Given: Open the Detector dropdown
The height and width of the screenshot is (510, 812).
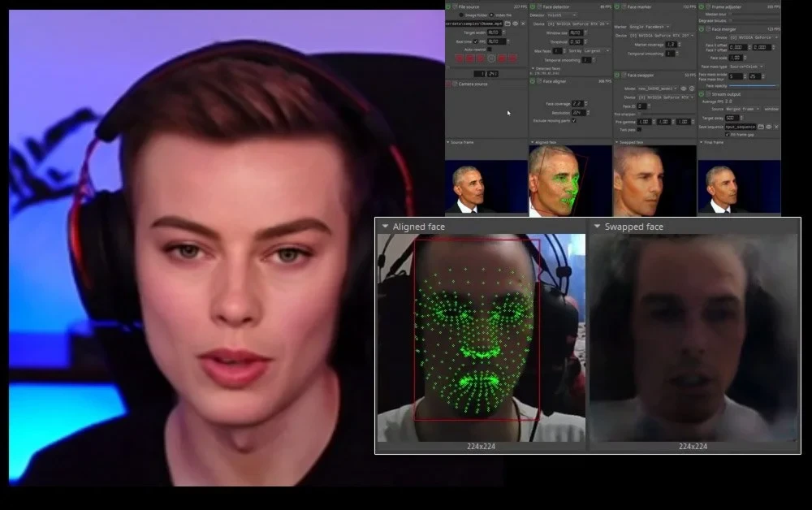Looking at the screenshot, I should (562, 15).
